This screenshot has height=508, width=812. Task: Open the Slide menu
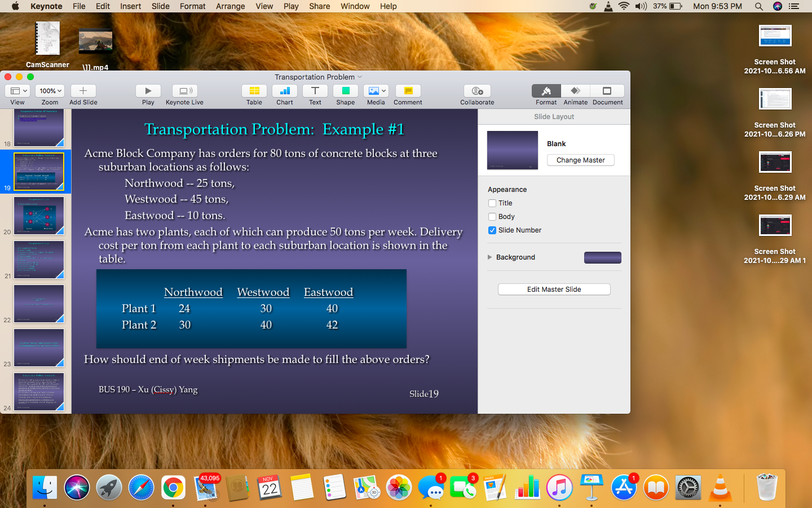[160, 6]
